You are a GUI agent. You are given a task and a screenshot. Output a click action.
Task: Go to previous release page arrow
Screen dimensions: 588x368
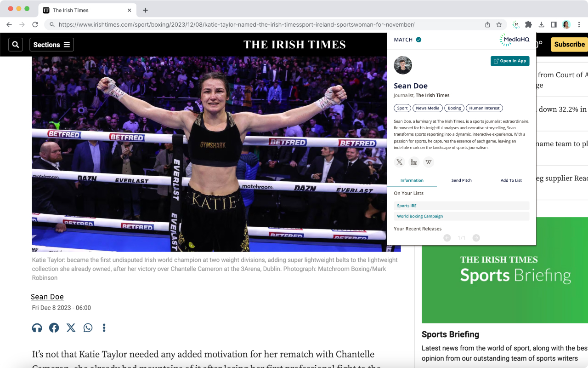[447, 238]
